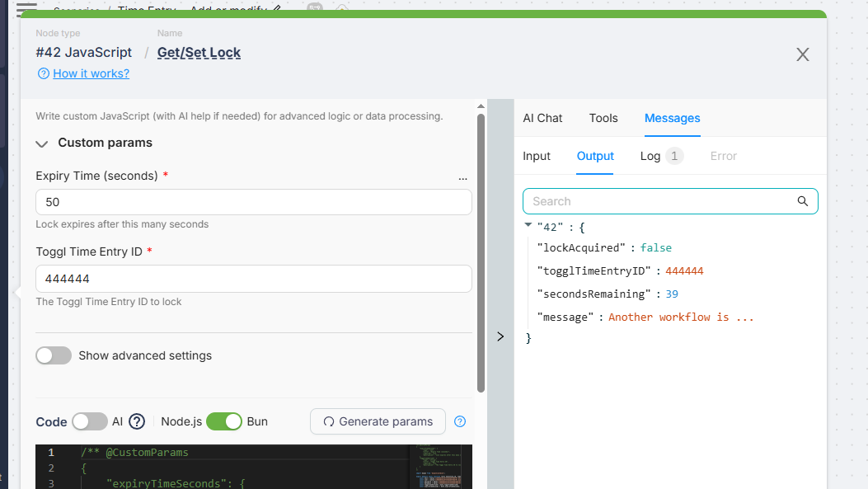Click the Code/AI help question mark icon
868x489 pixels.
click(x=137, y=421)
